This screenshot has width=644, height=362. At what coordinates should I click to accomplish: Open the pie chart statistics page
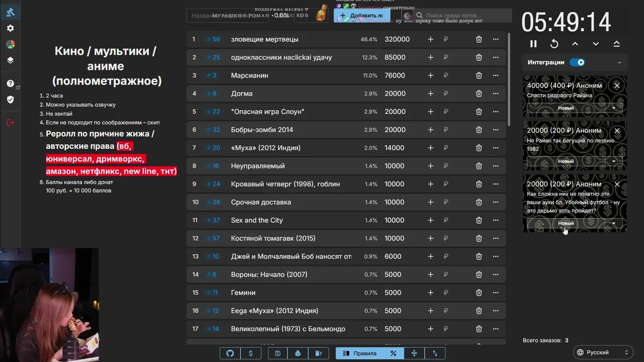10,44
